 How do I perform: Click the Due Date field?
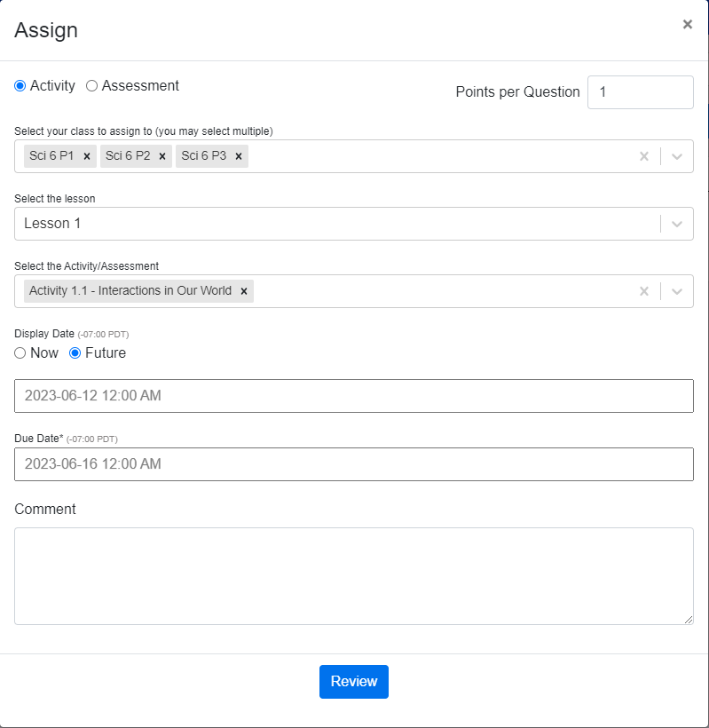click(355, 463)
